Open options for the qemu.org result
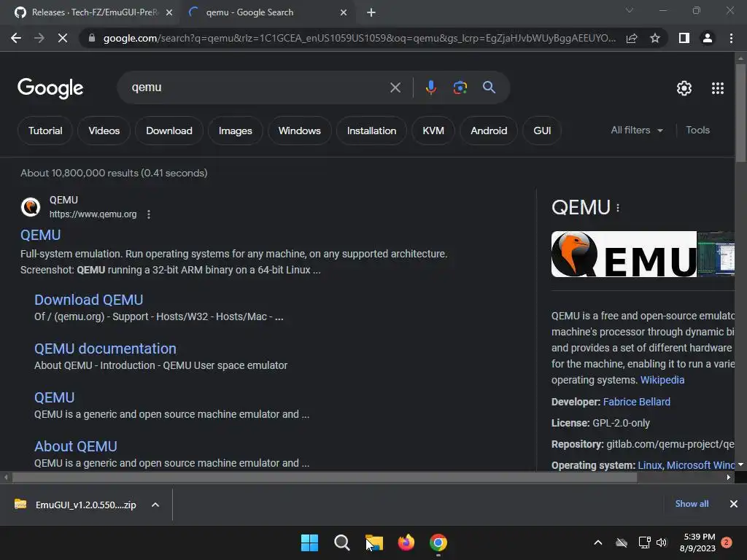Viewport: 747px width, 560px height. click(x=149, y=214)
